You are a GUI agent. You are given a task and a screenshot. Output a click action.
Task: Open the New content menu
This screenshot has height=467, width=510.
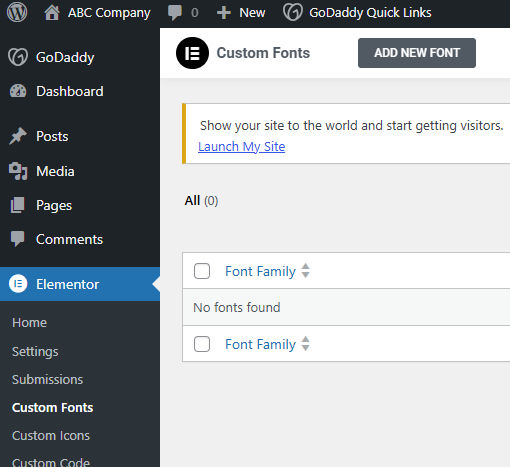pyautogui.click(x=252, y=13)
